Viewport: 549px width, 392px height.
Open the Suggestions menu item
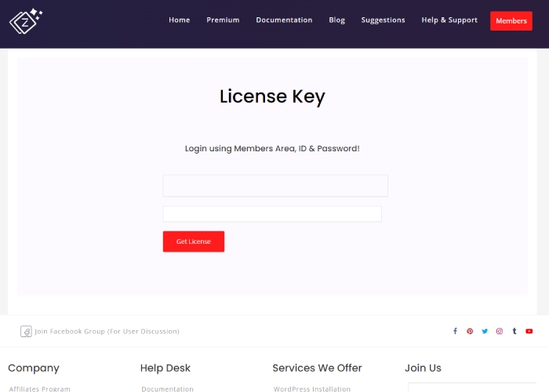click(383, 20)
